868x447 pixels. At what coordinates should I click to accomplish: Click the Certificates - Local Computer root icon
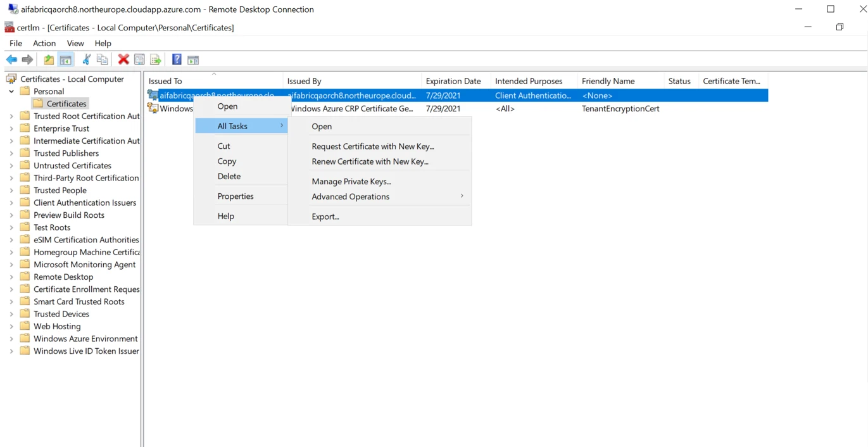coord(11,79)
